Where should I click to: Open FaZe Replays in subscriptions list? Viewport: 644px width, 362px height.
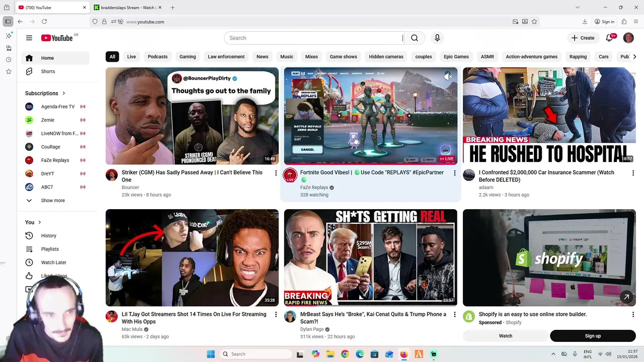pyautogui.click(x=55, y=160)
